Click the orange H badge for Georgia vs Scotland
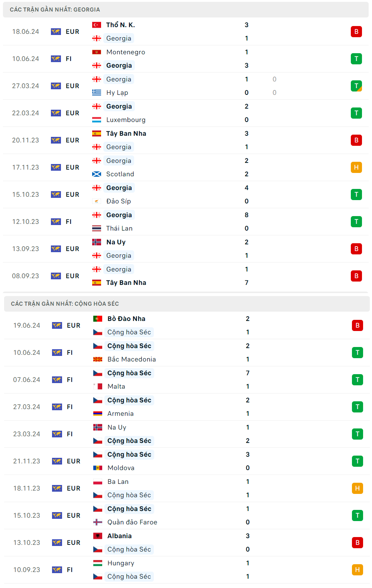Screen dimensions: 372x588 pos(356,167)
